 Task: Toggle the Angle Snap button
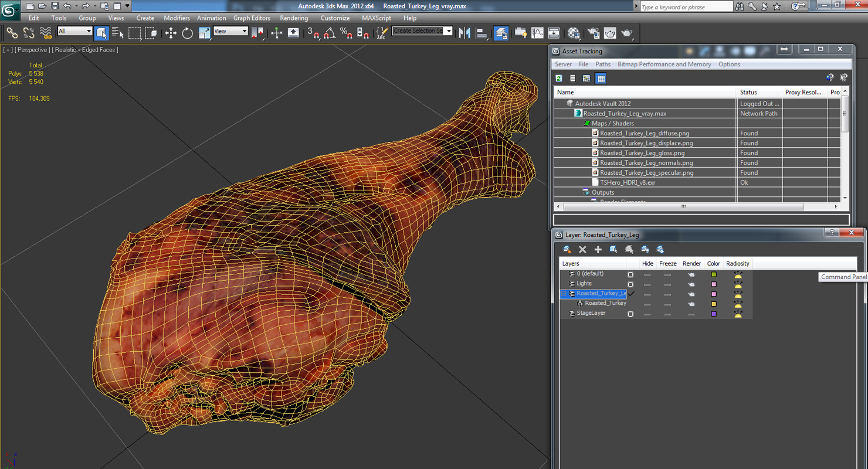(x=330, y=33)
